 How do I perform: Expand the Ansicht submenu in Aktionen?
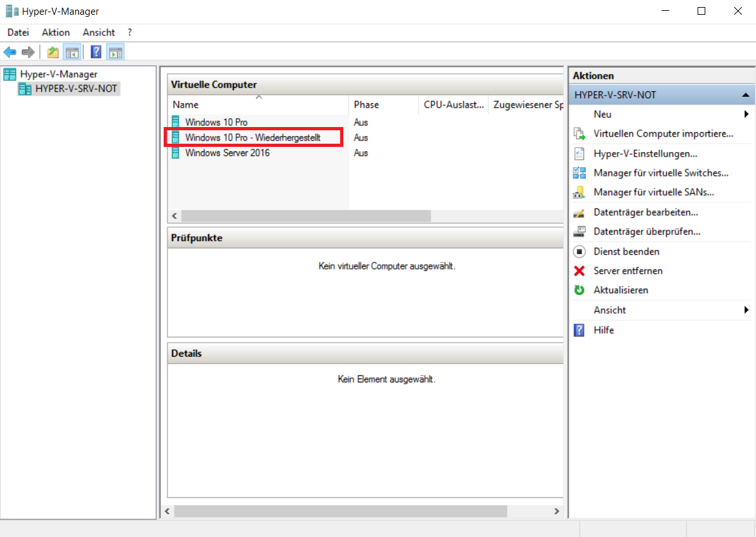pyautogui.click(x=746, y=310)
